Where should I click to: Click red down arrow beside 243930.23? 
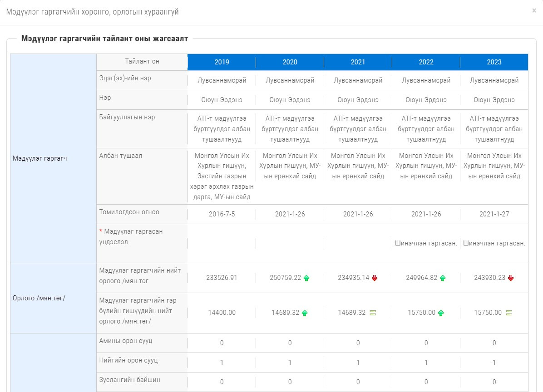coord(511,278)
